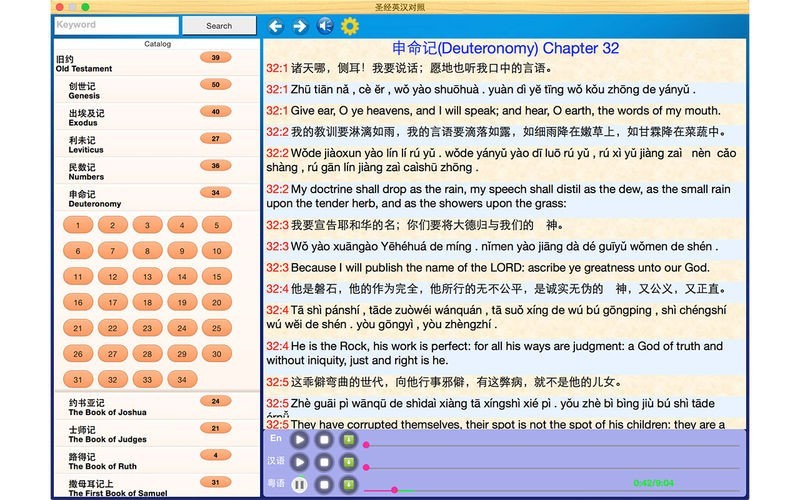
Task: Open settings with the gear icon
Action: [x=350, y=26]
